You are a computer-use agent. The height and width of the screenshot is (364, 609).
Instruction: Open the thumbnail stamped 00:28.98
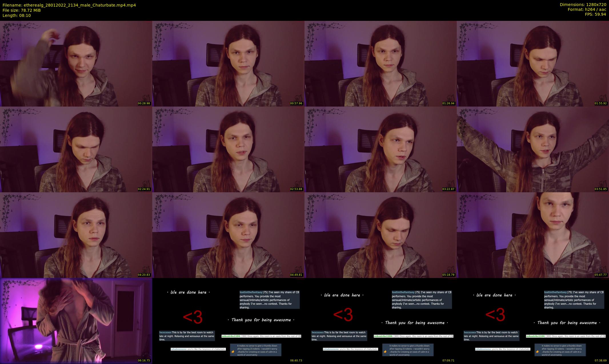click(76, 63)
